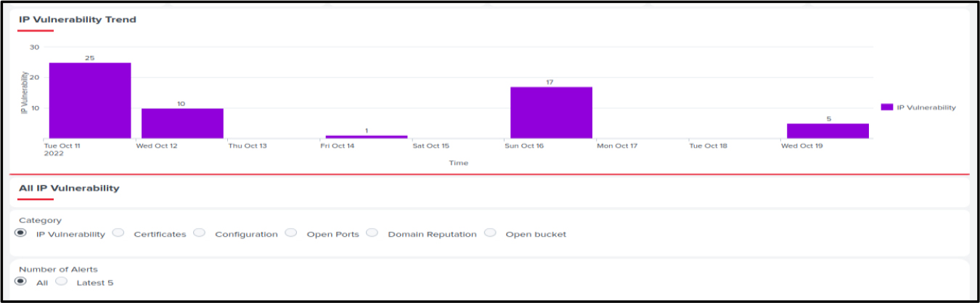Click the Sun Oct 16 bar showing 17
980x303 pixels.
click(551, 113)
